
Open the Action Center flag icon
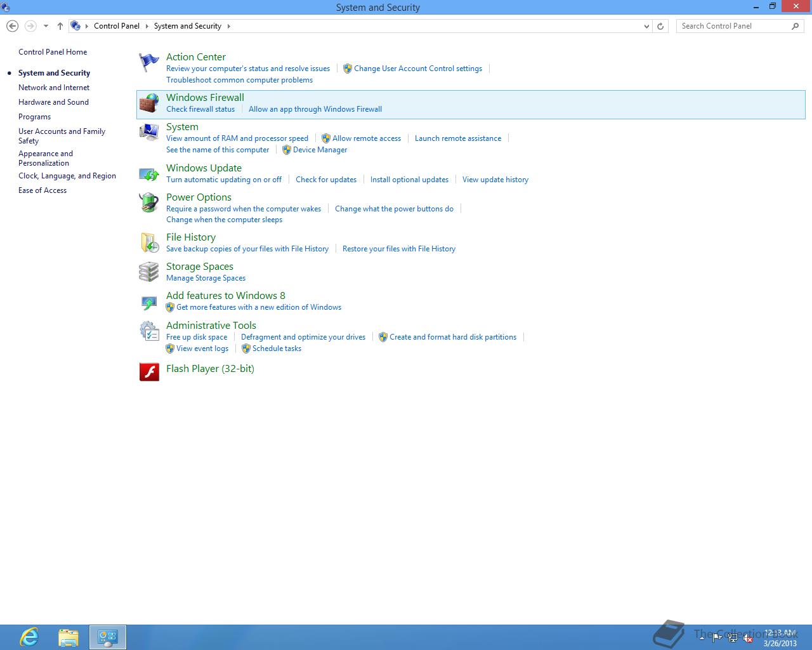coord(149,63)
